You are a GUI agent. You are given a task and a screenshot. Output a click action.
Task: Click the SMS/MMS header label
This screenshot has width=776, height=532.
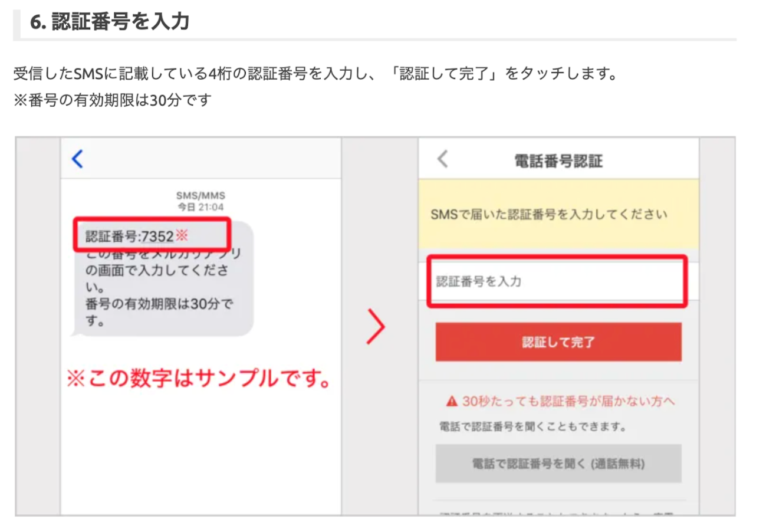pos(200,196)
